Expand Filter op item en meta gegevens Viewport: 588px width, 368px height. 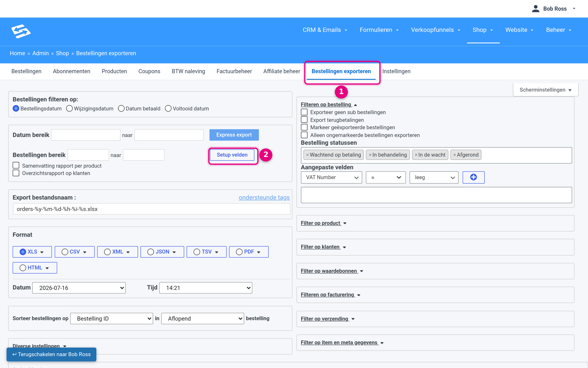(342, 342)
